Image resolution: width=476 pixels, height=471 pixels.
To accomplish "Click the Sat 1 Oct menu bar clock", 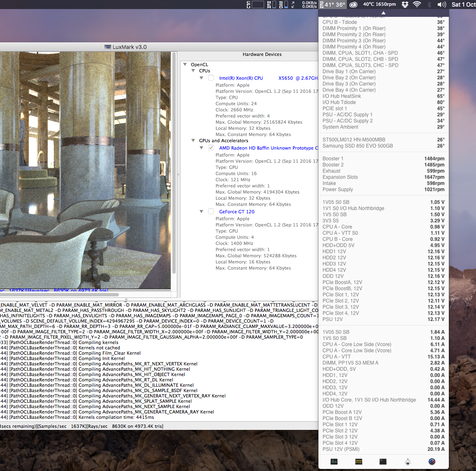I will 463,5.
